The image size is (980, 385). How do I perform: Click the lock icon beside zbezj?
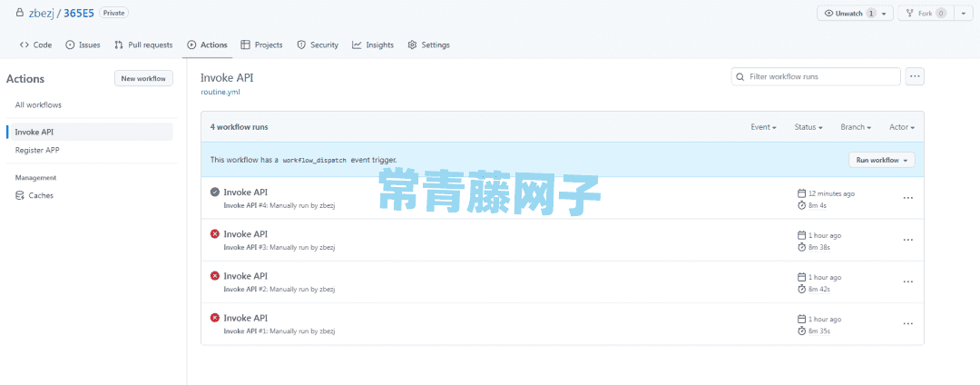(20, 12)
